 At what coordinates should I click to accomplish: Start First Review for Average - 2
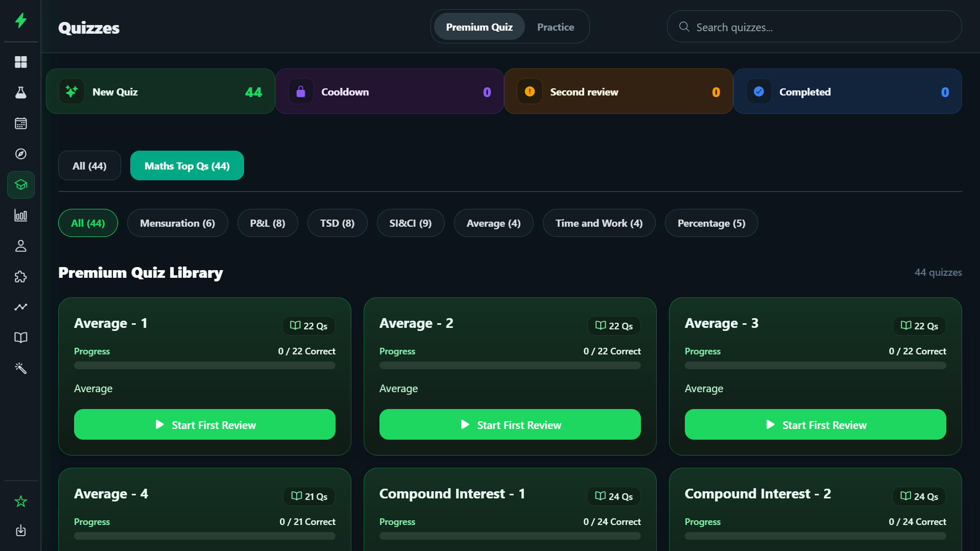coord(510,424)
